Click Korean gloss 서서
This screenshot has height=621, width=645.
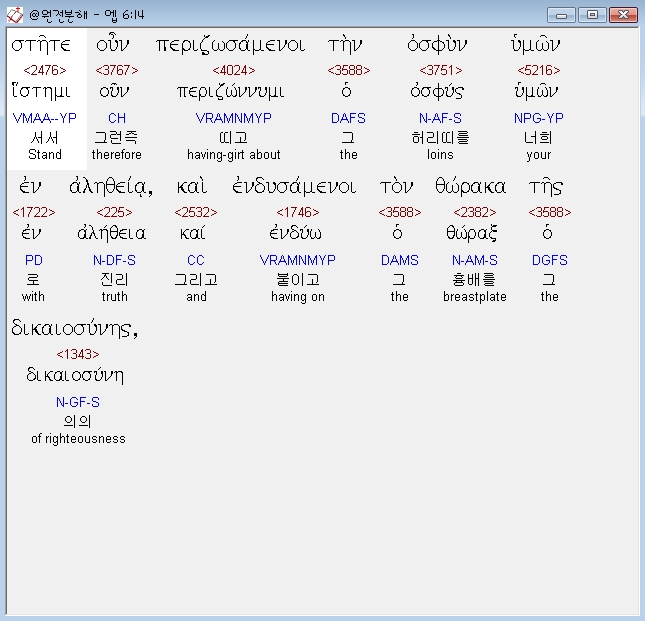[x=45, y=137]
